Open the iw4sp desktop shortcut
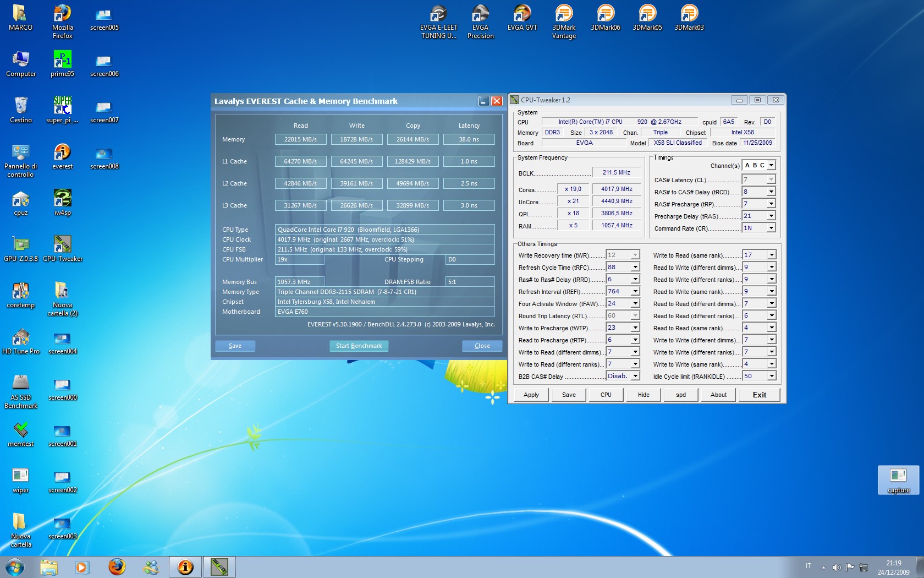 pyautogui.click(x=62, y=203)
